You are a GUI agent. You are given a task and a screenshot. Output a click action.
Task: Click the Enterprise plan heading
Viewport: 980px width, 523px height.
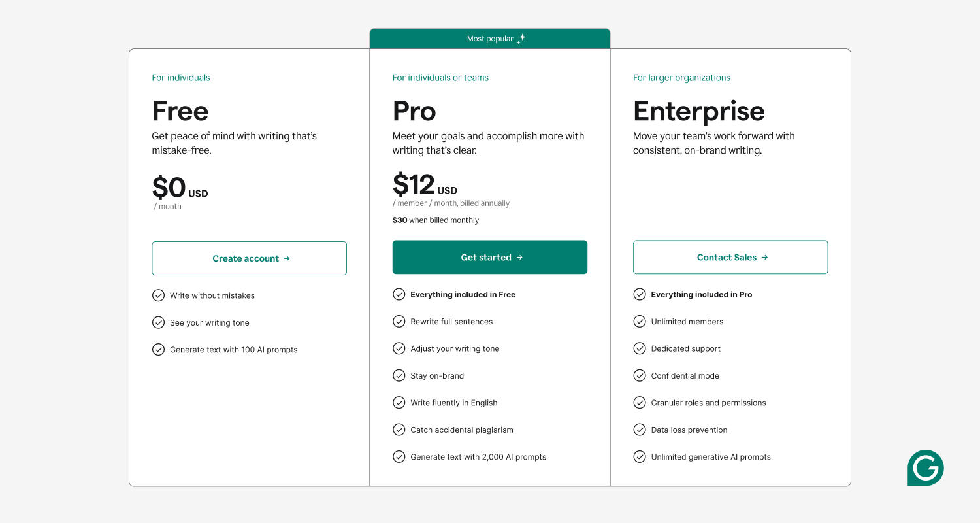(698, 111)
